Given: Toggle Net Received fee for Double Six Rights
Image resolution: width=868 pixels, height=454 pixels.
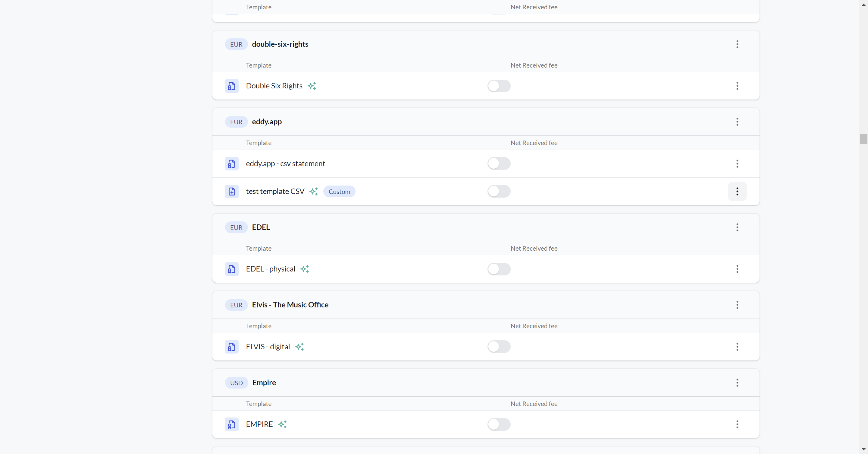Looking at the screenshot, I should 499,86.
